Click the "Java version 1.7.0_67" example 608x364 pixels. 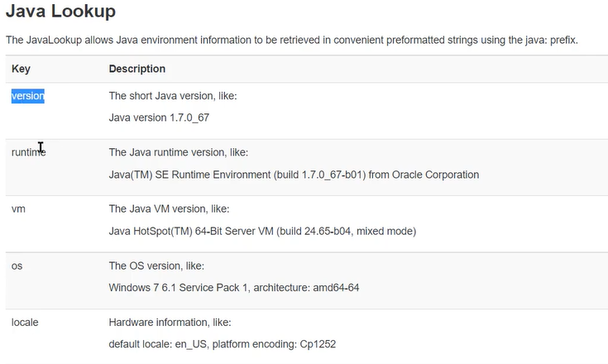click(159, 117)
